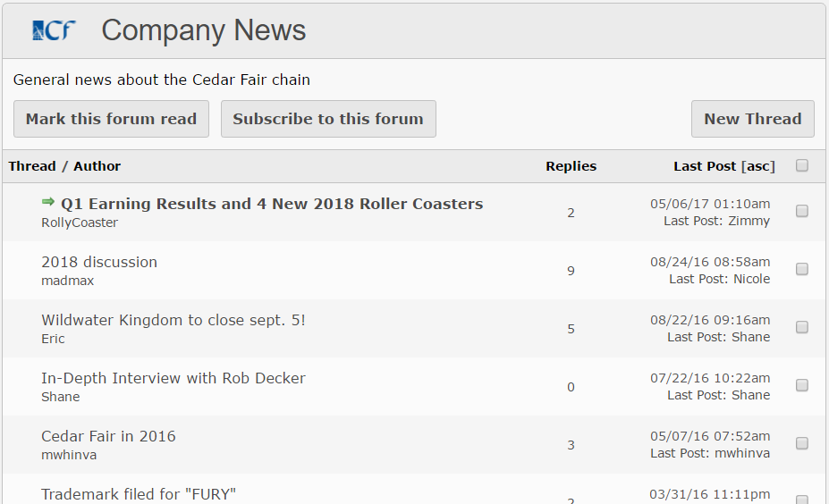Tick the Wildwater Kingdom thread checkbox
Viewport: 829px width, 504px height.
(802, 327)
